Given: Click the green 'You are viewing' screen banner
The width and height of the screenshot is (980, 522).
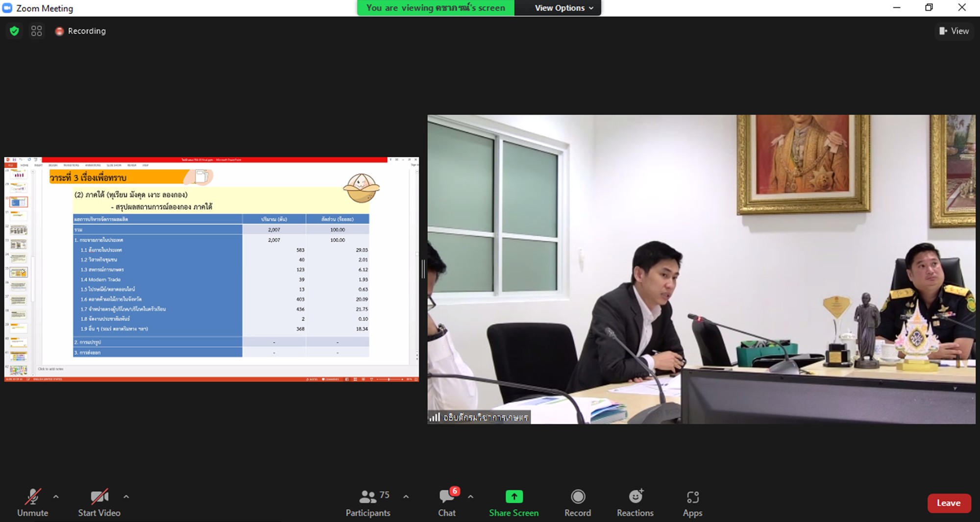Looking at the screenshot, I should (x=436, y=8).
